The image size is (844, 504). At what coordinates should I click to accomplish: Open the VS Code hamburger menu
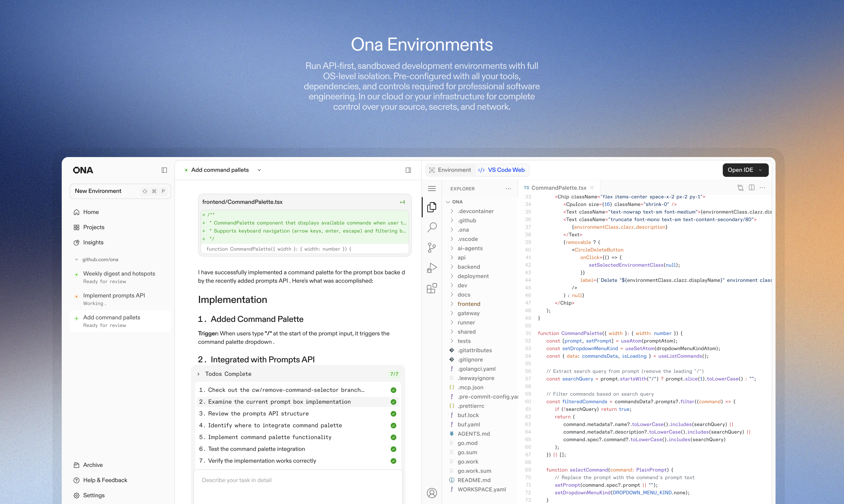pyautogui.click(x=431, y=188)
